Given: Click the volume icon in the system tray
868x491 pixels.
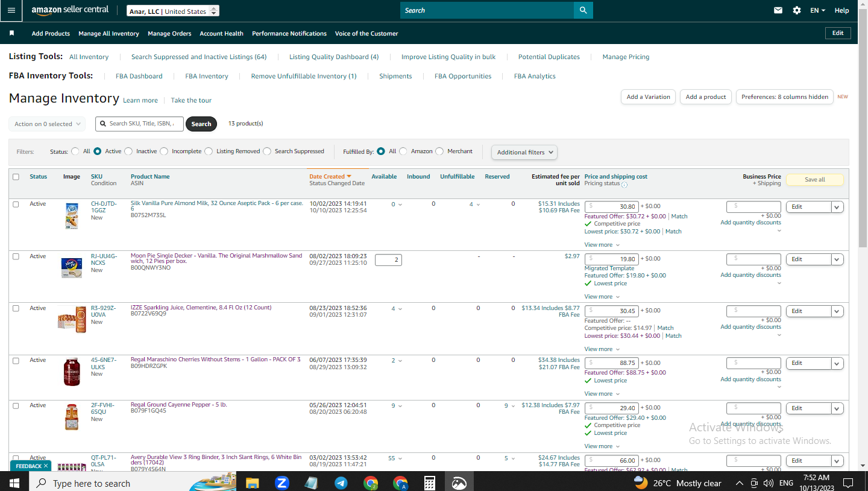Looking at the screenshot, I should click(768, 483).
